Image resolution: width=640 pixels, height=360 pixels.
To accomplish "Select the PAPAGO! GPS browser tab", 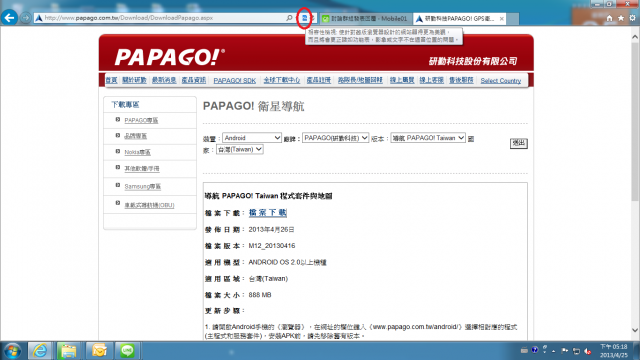I will pyautogui.click(x=459, y=19).
